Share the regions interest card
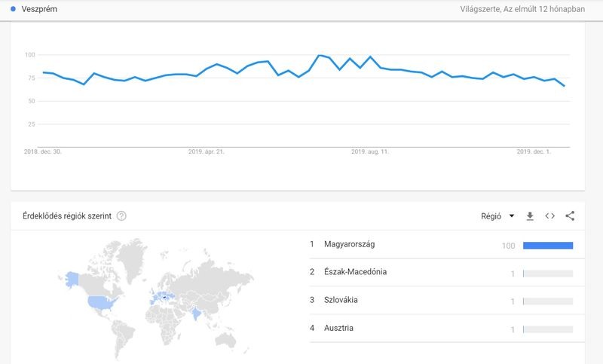 click(570, 216)
